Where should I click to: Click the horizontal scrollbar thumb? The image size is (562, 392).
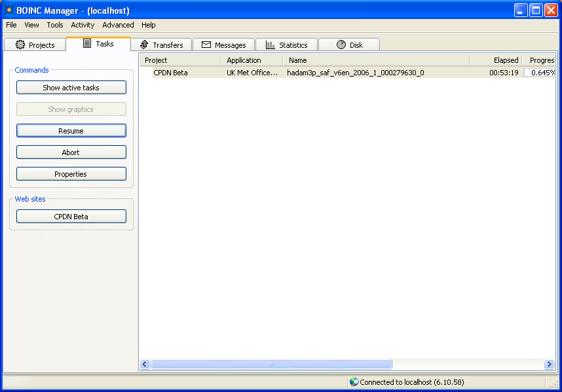pos(271,364)
